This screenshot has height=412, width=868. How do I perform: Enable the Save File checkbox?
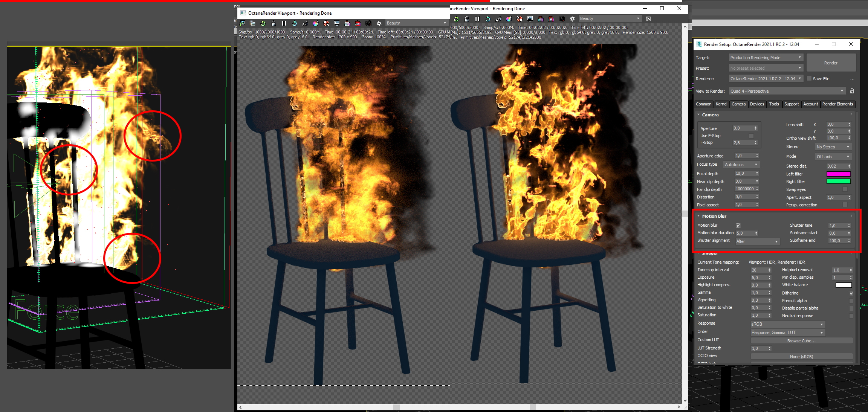click(x=809, y=79)
